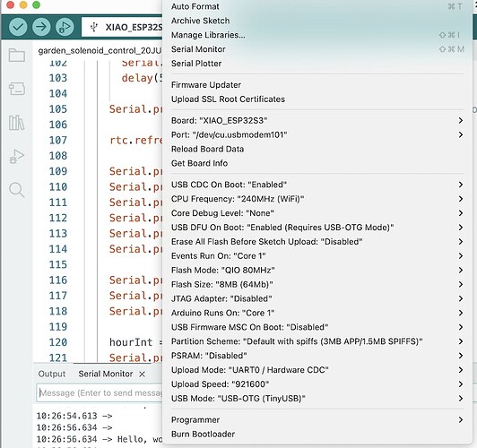Expand the Programmer submenu
The width and height of the screenshot is (477, 448).
(317, 420)
